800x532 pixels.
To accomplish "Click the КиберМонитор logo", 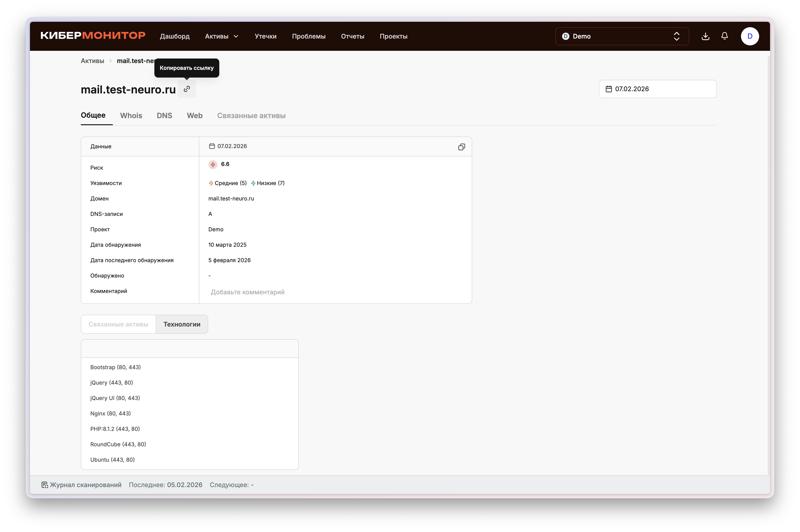I will point(93,36).
